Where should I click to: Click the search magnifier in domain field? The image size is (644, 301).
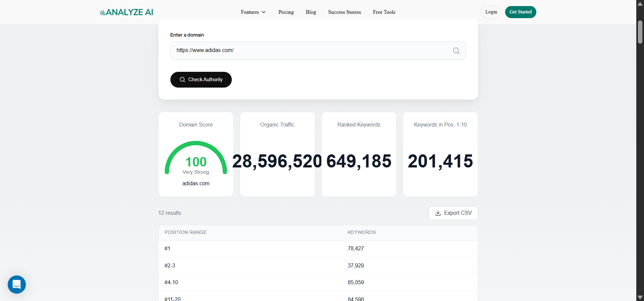(456, 51)
